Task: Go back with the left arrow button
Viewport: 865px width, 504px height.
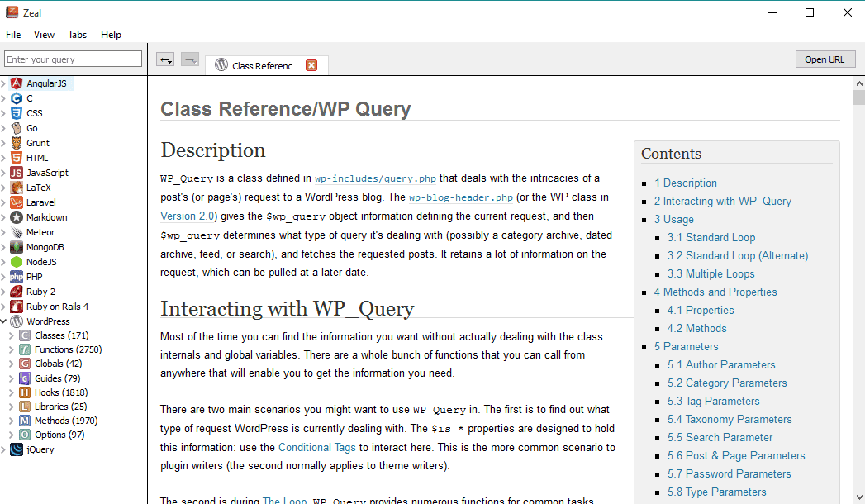Action: pos(165,59)
